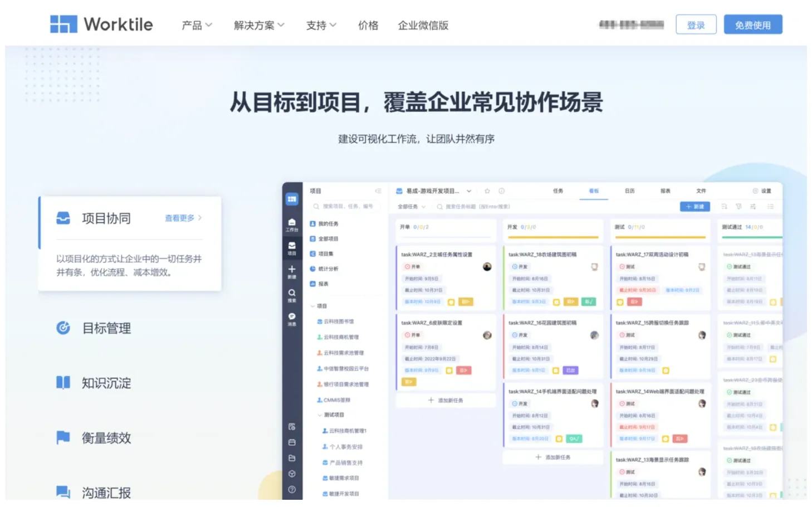This screenshot has height=507, width=812.
Task: Go to the 价格 page
Action: [368, 25]
